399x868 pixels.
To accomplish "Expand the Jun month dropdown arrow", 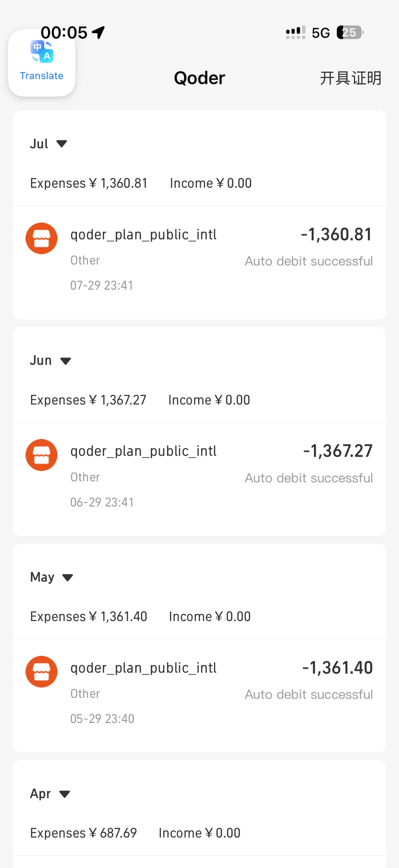I will point(65,361).
